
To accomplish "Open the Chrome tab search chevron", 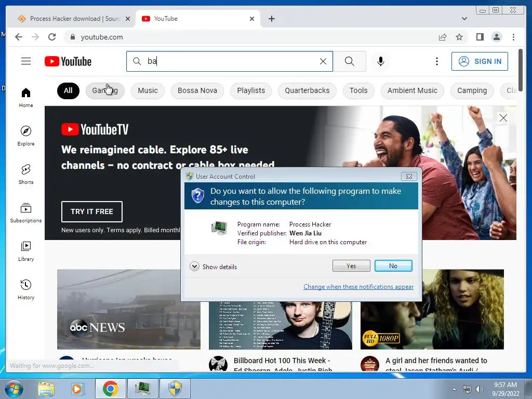I will (x=464, y=19).
